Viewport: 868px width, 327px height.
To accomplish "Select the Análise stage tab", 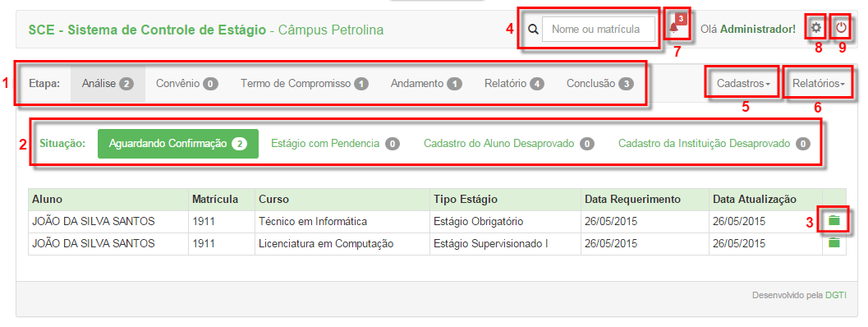I will tap(108, 84).
